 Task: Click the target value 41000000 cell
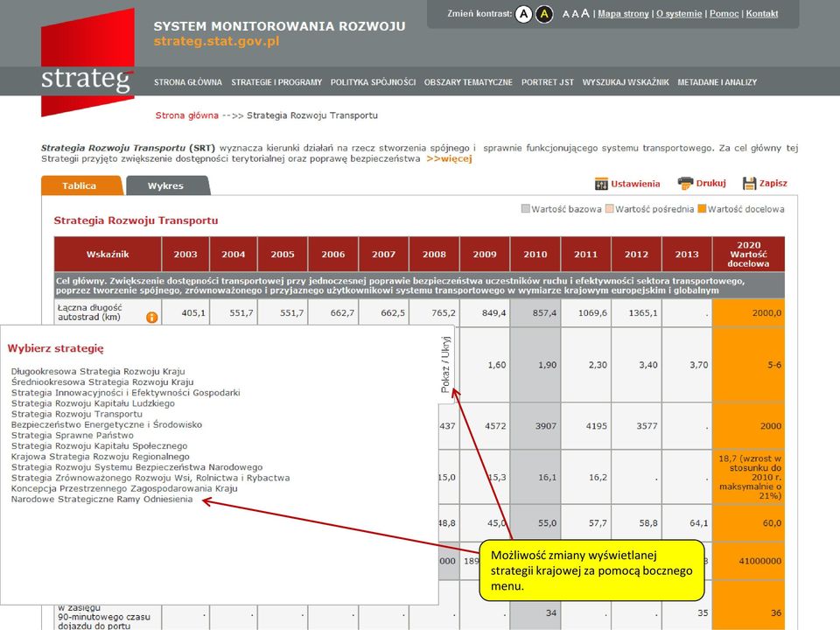[x=748, y=561]
